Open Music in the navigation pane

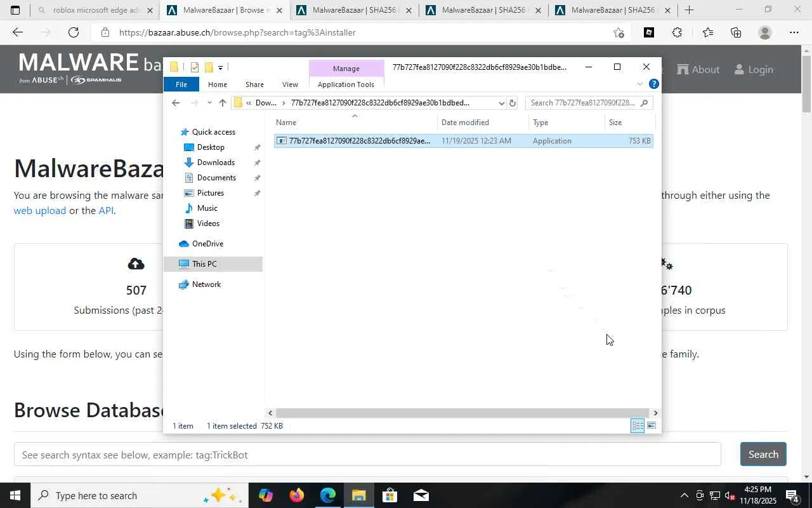coord(207,208)
